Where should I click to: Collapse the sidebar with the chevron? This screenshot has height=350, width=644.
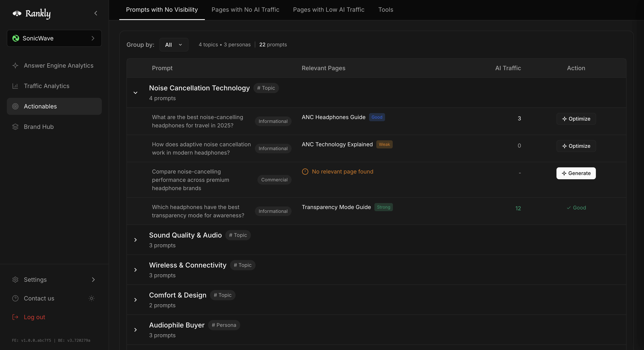click(95, 13)
